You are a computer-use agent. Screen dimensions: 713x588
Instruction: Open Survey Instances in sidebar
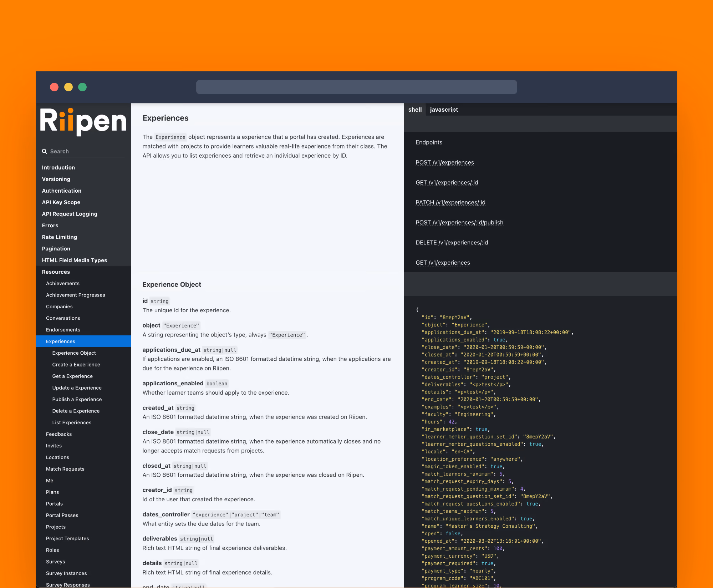[66, 573]
